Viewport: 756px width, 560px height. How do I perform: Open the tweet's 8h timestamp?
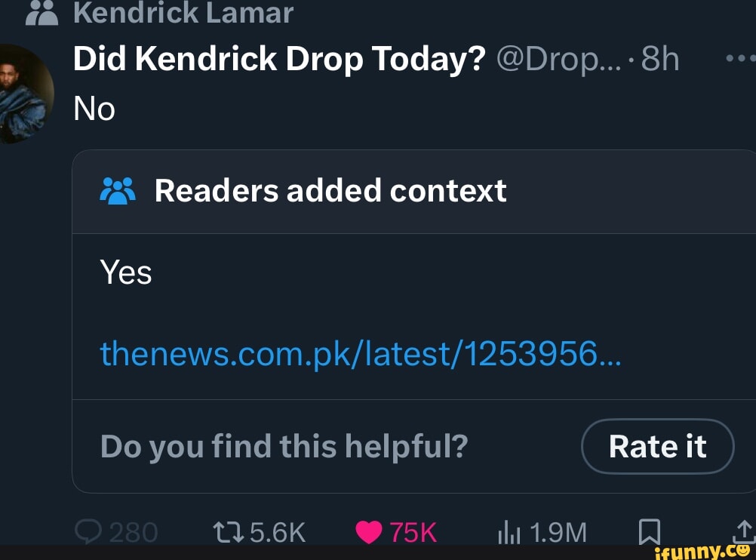point(659,60)
